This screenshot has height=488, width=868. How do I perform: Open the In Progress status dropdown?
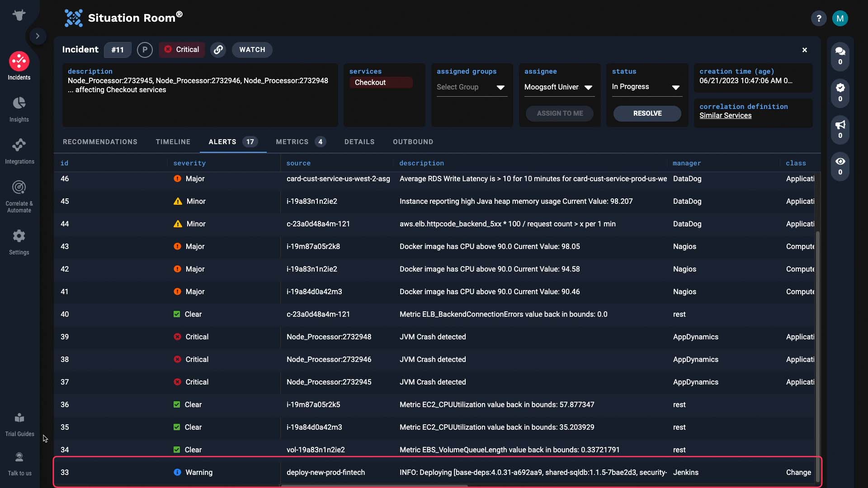point(646,87)
